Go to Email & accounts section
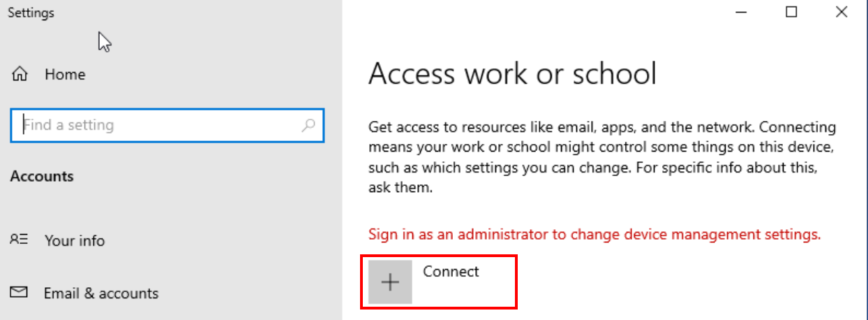 point(100,293)
